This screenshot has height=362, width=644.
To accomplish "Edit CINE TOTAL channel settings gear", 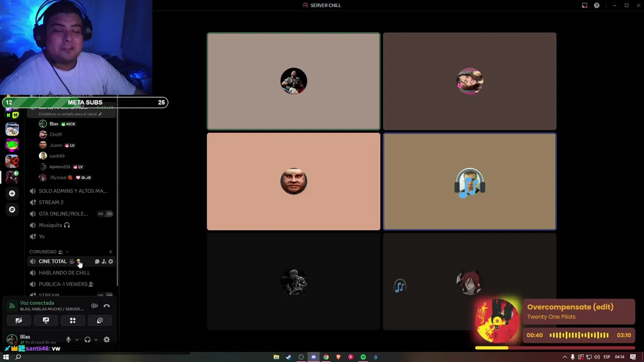I will [x=111, y=261].
